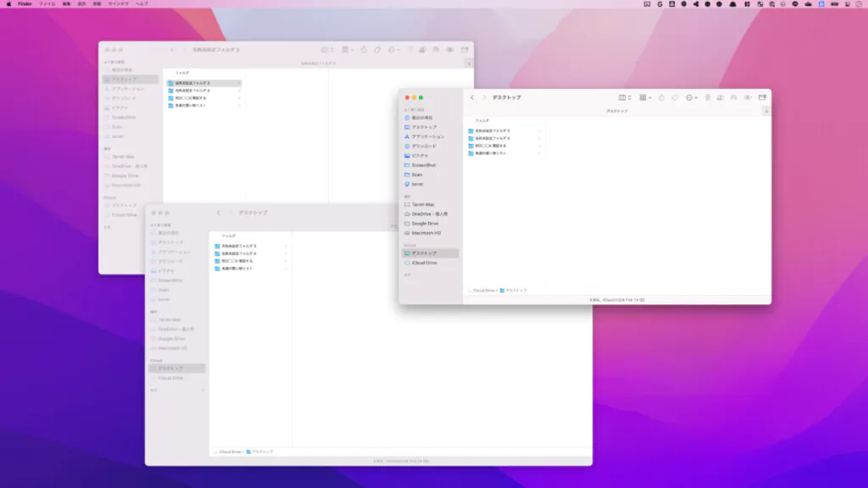868x488 pixels.
Task: Open the 表示 menu
Action: pyautogui.click(x=81, y=4)
